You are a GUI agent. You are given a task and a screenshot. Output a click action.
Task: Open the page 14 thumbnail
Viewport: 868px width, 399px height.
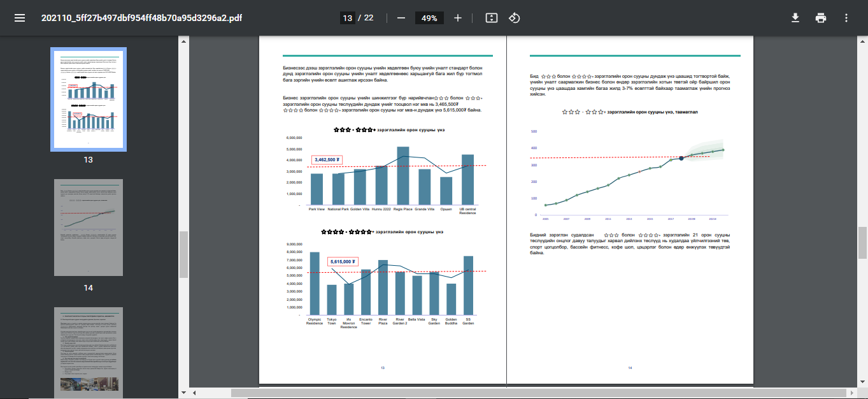[x=89, y=228]
